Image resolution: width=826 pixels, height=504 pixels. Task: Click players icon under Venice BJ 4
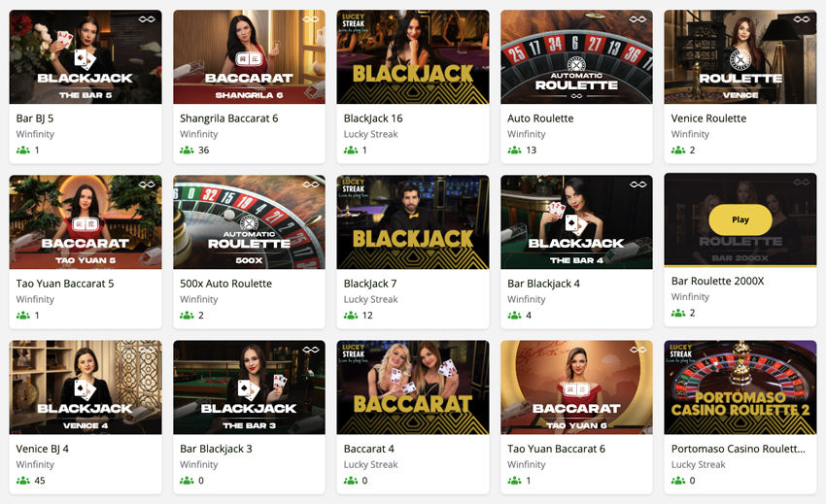tap(23, 481)
